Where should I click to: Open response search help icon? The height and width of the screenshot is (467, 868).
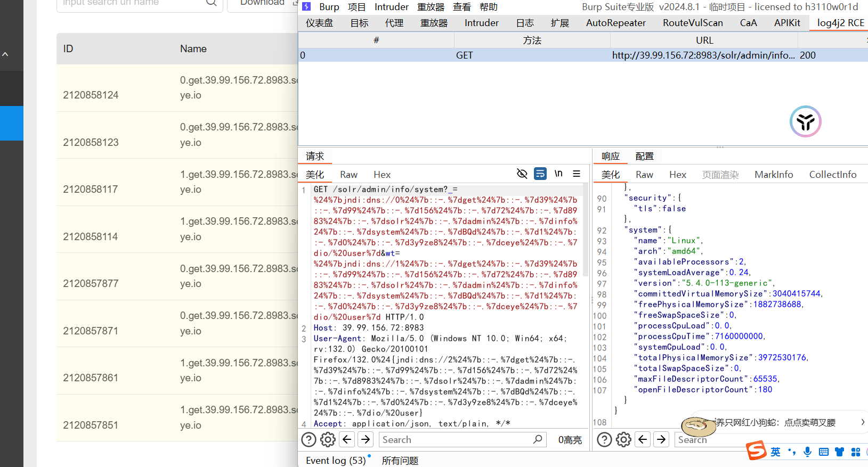604,439
